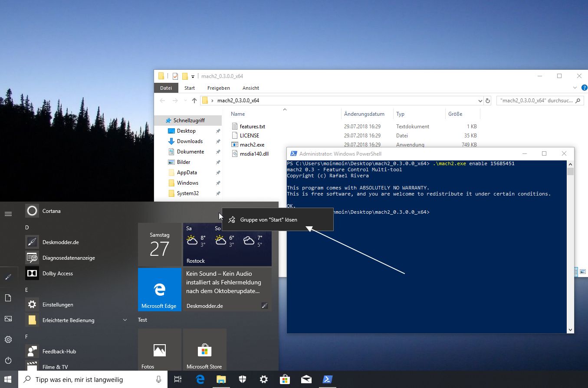Screen dimensions: 588x388
Task: Switch to PowerShell from the taskbar
Action: click(328, 379)
